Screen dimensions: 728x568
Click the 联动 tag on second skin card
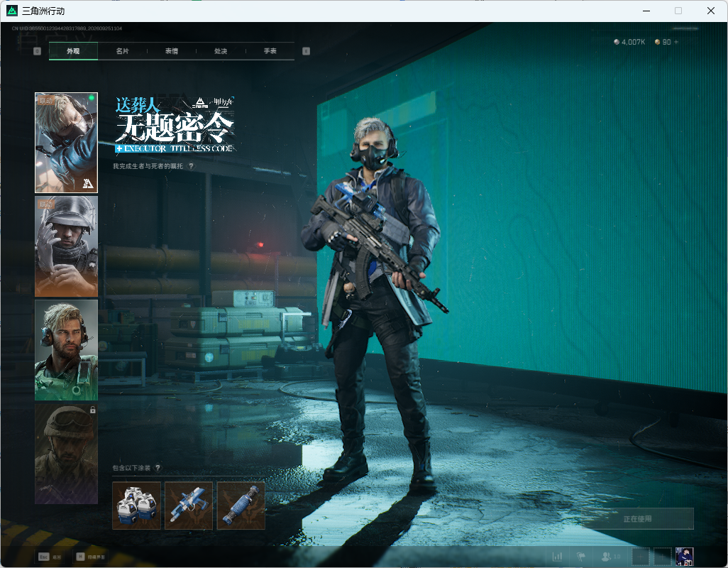[x=46, y=204]
